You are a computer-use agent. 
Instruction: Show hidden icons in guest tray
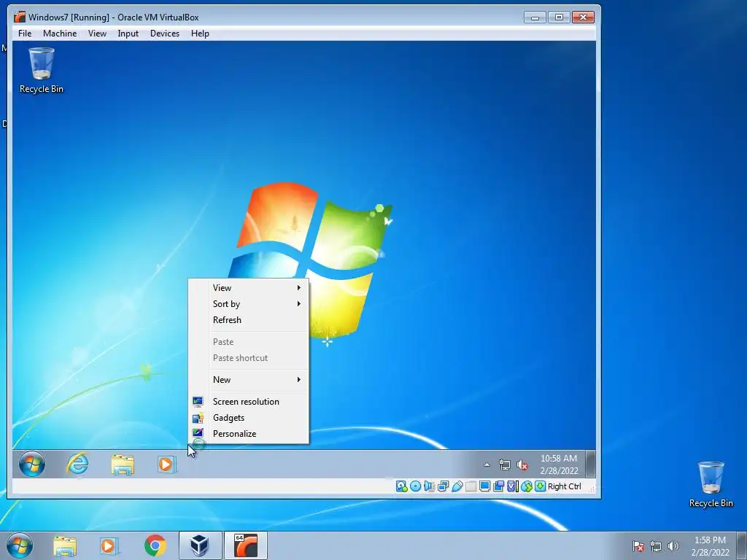[x=487, y=464]
